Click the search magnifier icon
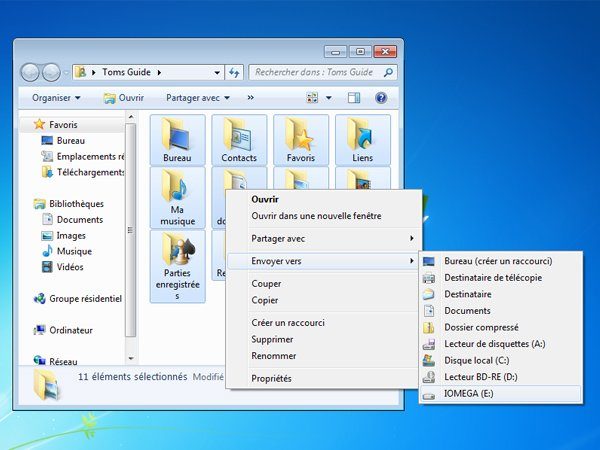Screen dimensions: 600x450 [388, 72]
